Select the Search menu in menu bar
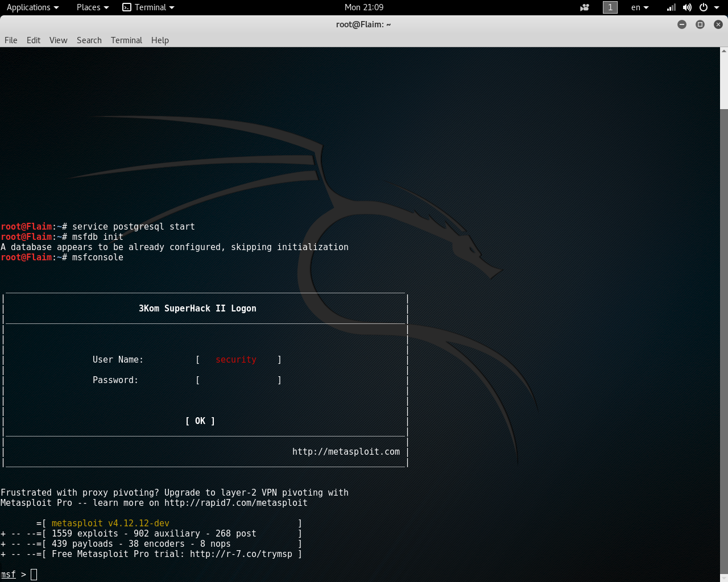 (x=89, y=40)
